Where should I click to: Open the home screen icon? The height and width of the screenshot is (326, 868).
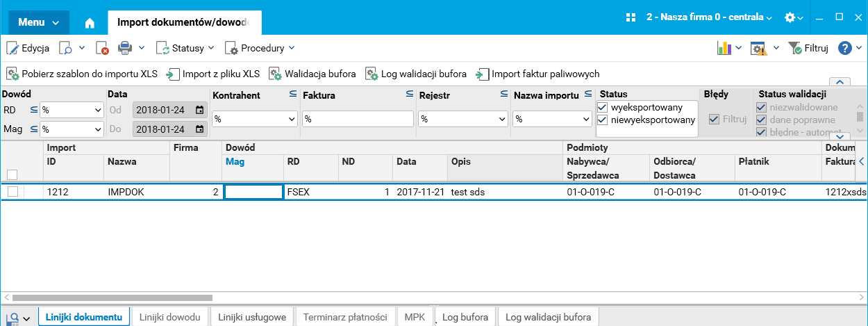(90, 22)
